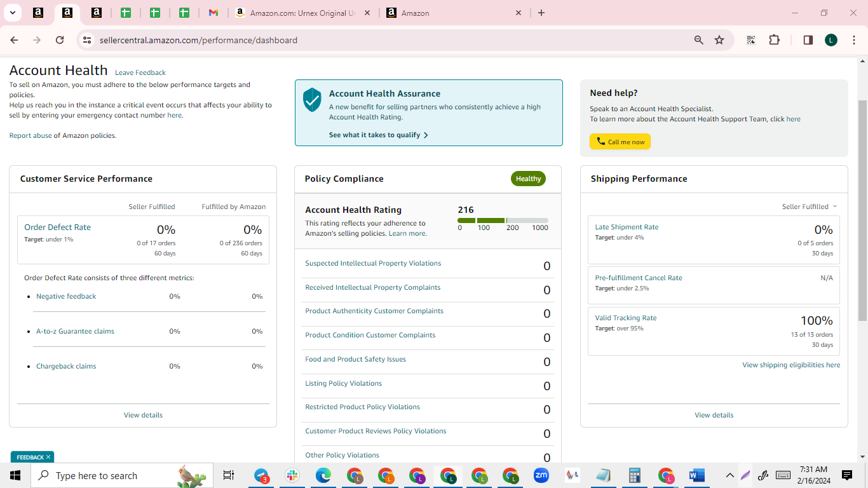The height and width of the screenshot is (488, 868).
Task: Dismiss the FEEDBACK tab with X
Action: [x=48, y=457]
